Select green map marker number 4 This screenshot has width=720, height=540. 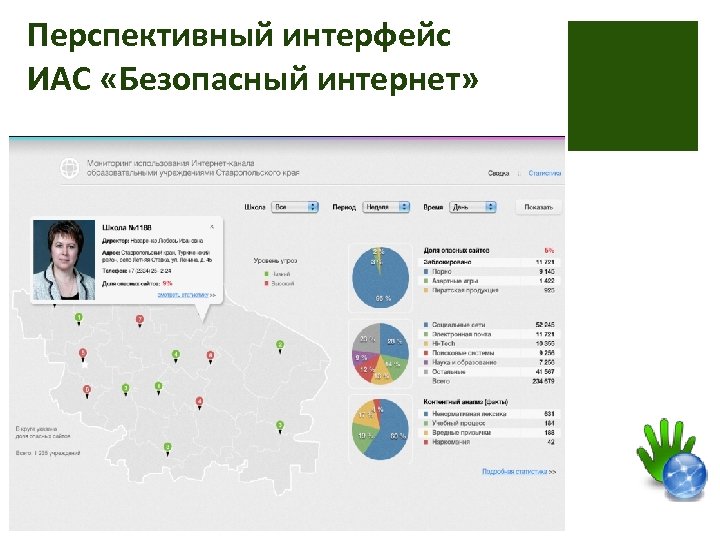[175, 356]
